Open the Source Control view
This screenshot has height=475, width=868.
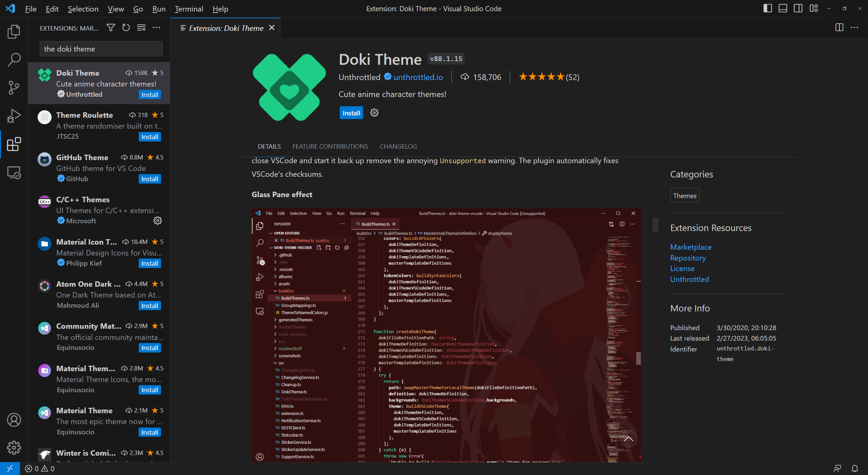coord(14,88)
